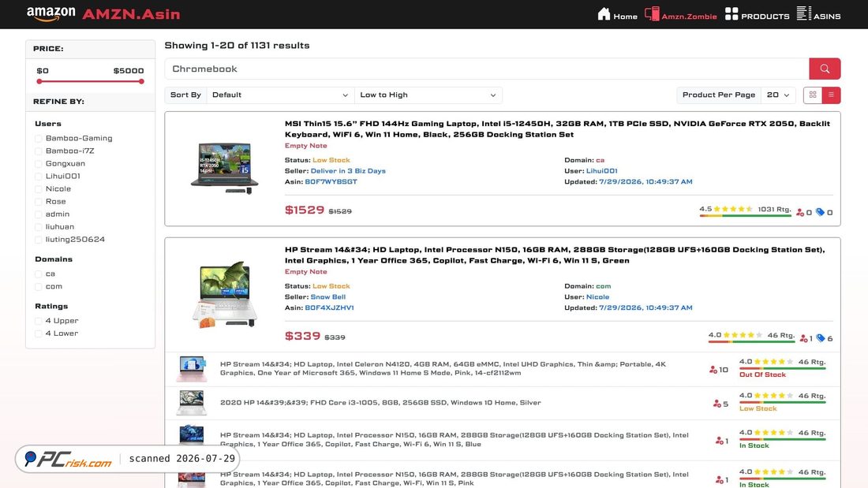Click star rating of MSI Thin15 product
This screenshot has width=868, height=488.
pos(733,209)
